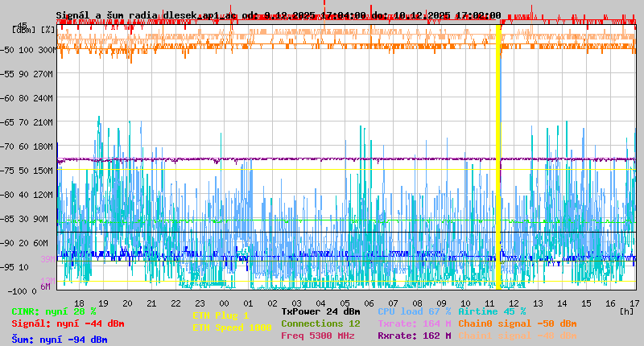Click the chart title 'Signál a šum radia dlesek_ap1_ac'

147,15
